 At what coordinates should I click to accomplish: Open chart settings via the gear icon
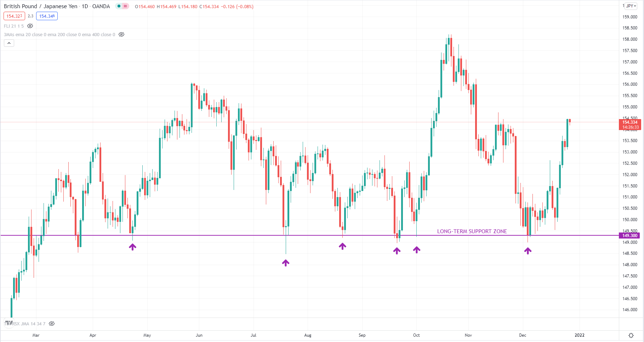coord(631,335)
